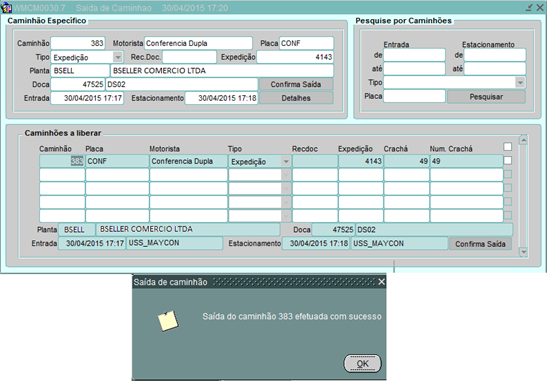
Task: Click the Doca name field DS02 at top
Action: pyautogui.click(x=181, y=84)
